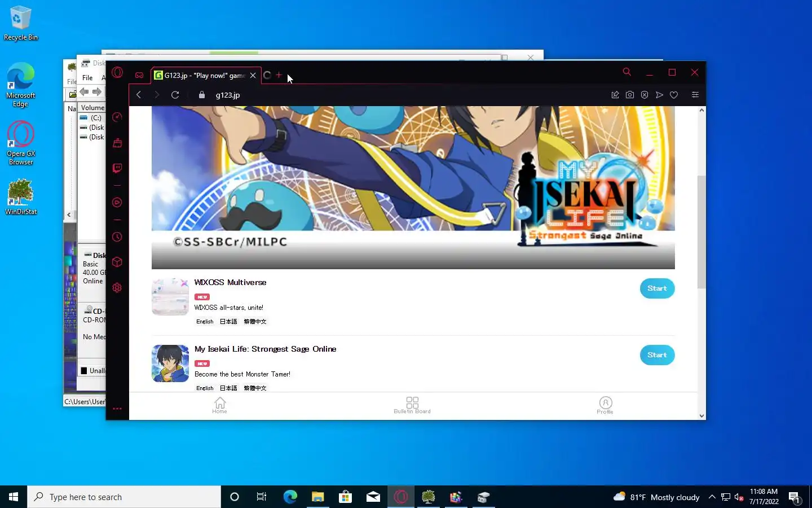Go back with the browser back arrow
The width and height of the screenshot is (812, 508).
[x=139, y=95]
